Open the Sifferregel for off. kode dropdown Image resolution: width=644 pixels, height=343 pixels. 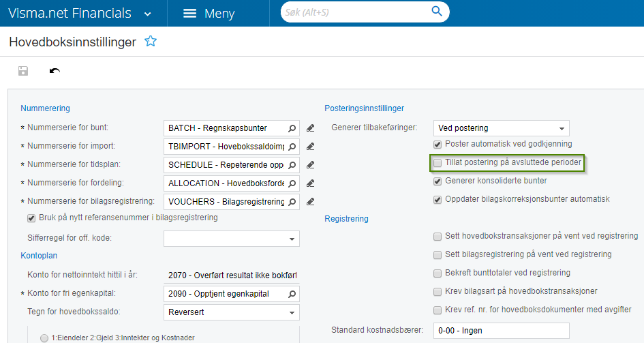click(292, 239)
